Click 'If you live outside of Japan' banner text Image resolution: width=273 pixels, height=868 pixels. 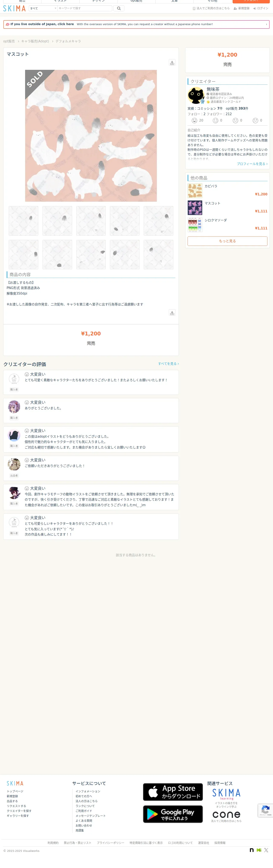[x=42, y=24]
